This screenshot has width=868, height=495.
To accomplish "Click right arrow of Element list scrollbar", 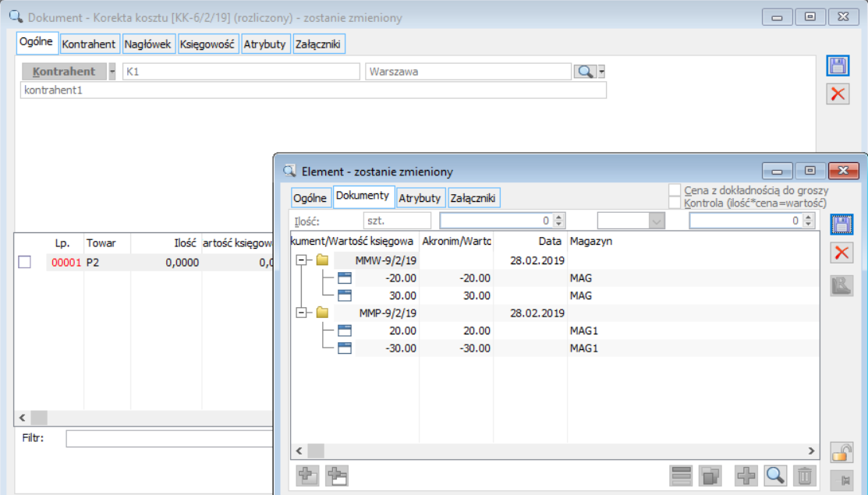I will 811,451.
